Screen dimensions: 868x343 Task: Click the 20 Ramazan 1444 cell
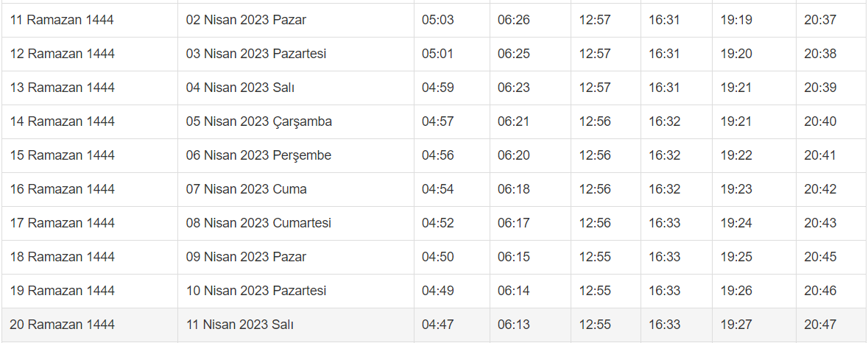(x=63, y=325)
